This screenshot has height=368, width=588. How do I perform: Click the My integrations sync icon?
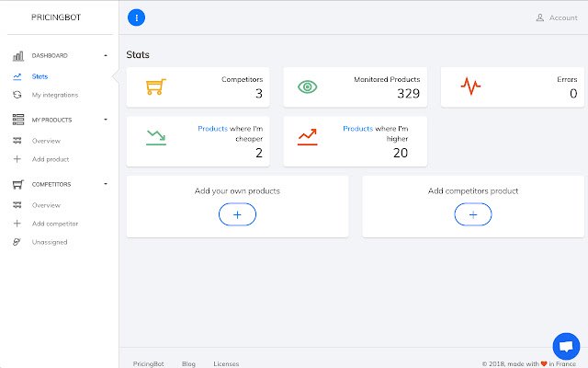[x=17, y=95]
